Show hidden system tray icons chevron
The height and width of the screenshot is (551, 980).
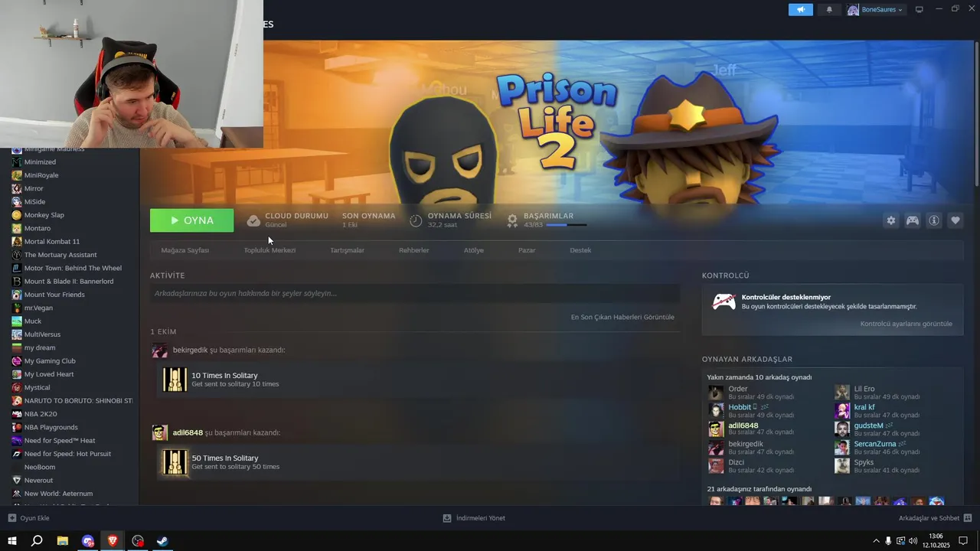pyautogui.click(x=876, y=541)
